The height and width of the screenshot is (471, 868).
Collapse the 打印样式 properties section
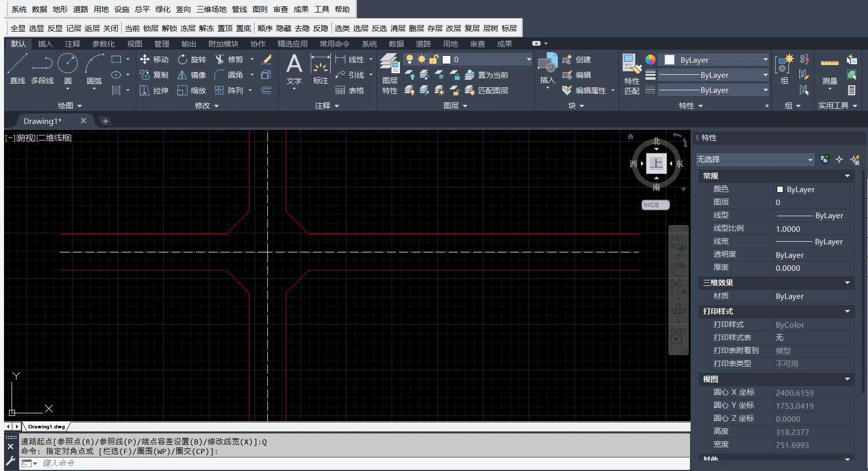(847, 311)
